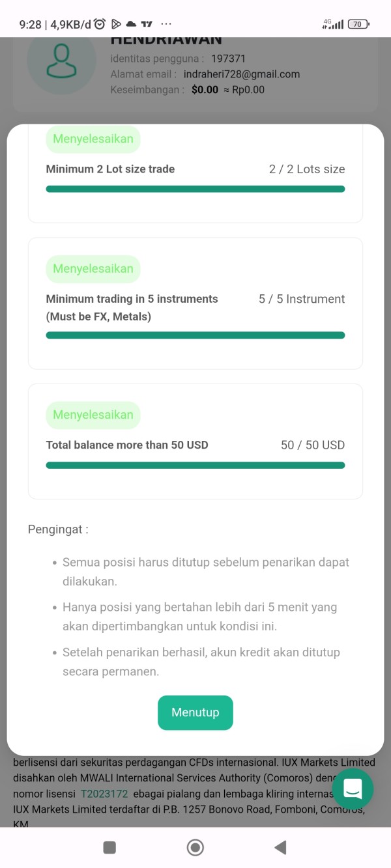Tap the Menyelesaikan badge above lot size trade
Image resolution: width=391 pixels, height=868 pixels.
tap(93, 139)
